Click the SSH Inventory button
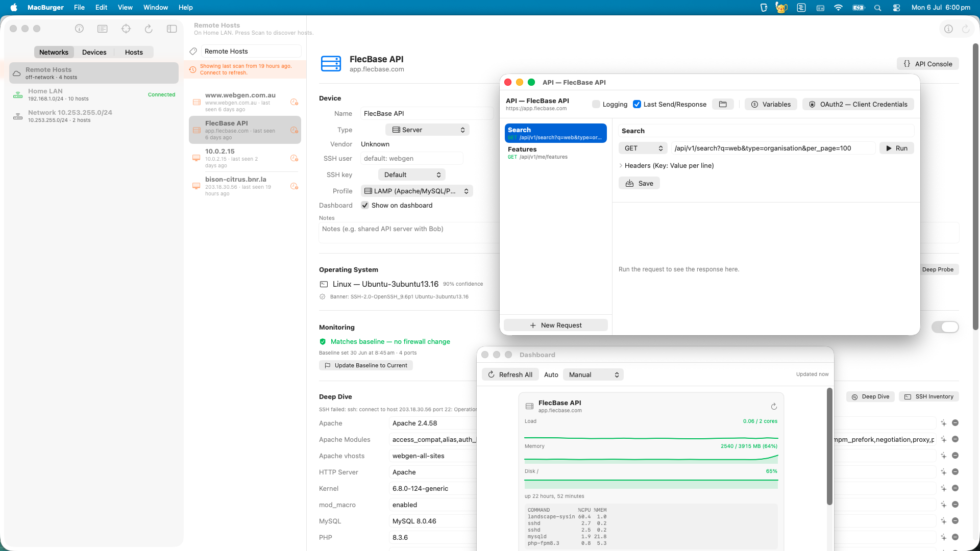This screenshot has height=551, width=980. pos(929,396)
